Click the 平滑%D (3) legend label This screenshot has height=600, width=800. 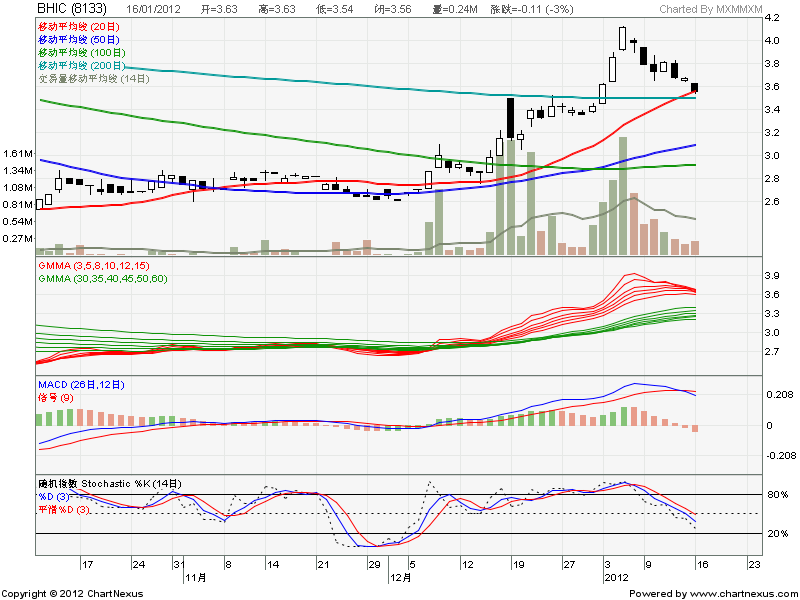point(64,511)
